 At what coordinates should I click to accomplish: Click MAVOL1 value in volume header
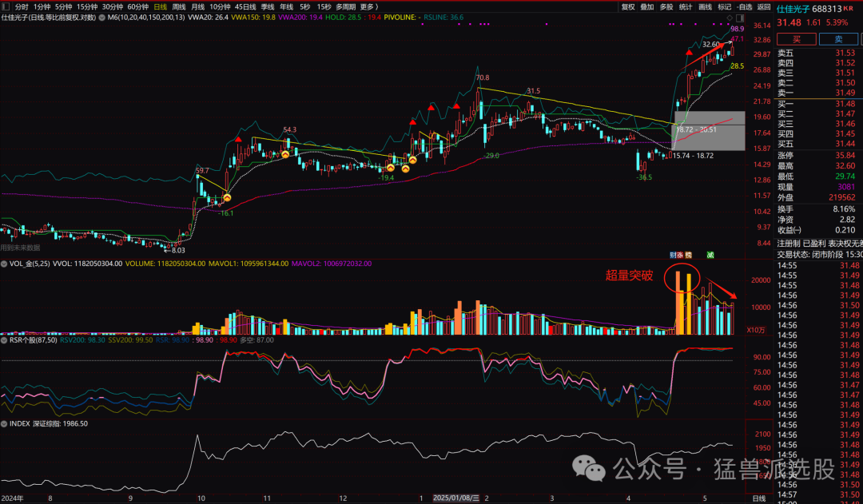point(249,264)
